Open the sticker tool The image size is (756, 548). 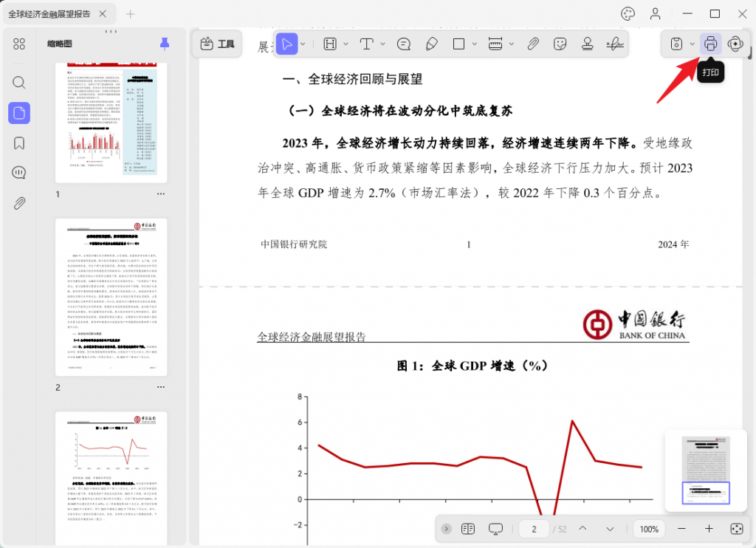click(560, 44)
